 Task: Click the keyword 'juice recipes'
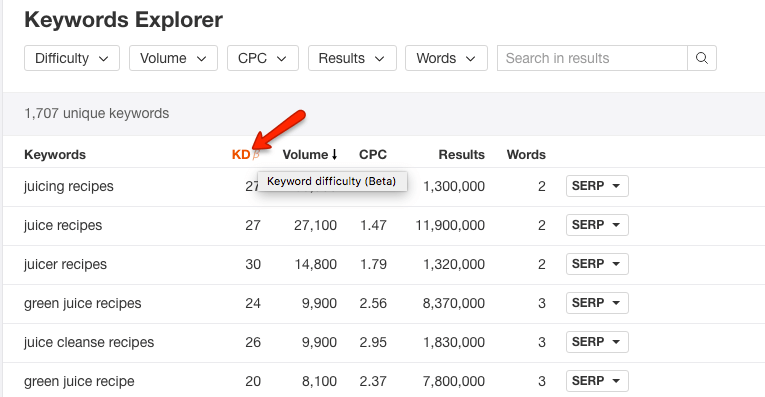tap(63, 226)
